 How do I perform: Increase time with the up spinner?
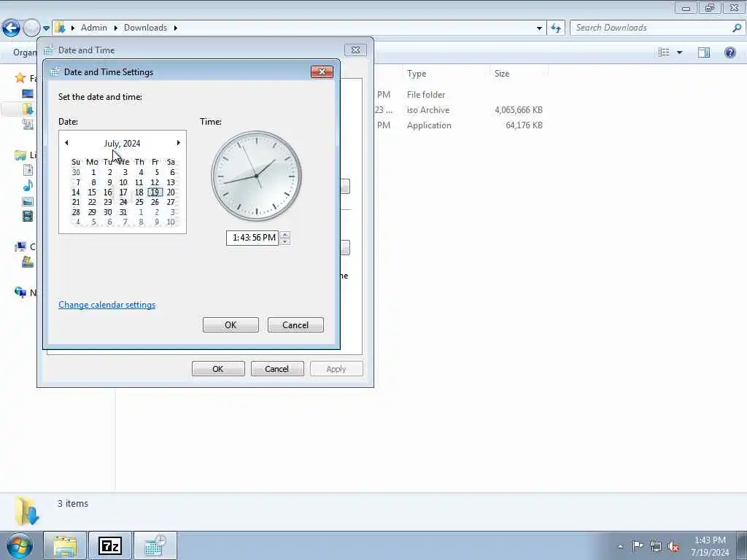coord(285,234)
